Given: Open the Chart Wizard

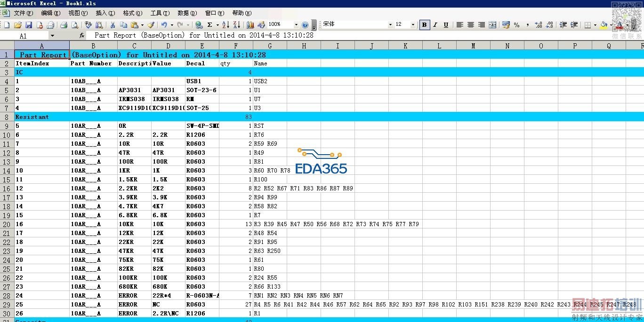Looking at the screenshot, I should coord(250,24).
